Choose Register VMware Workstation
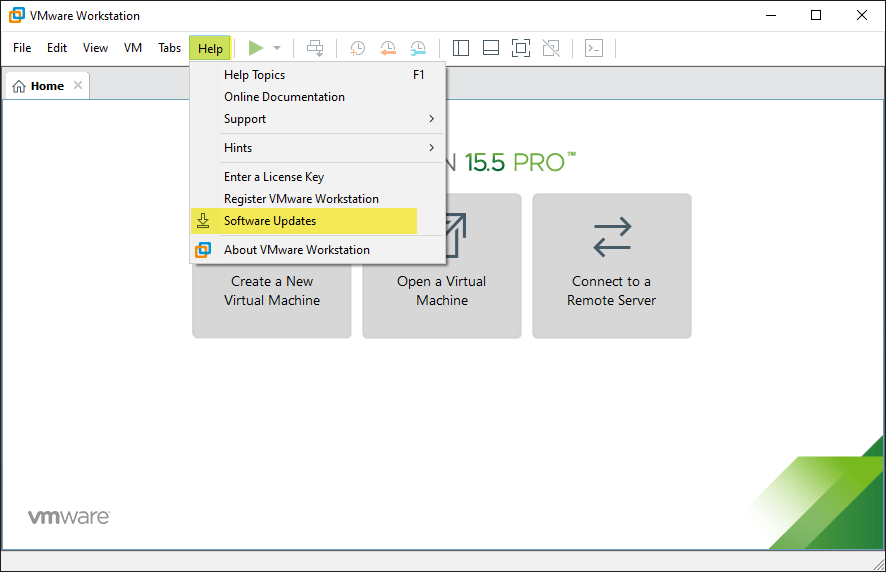Screen dimensions: 886x572 318,199
